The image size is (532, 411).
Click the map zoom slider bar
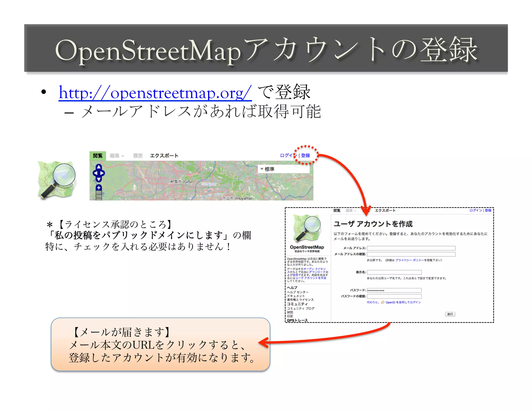click(99, 195)
